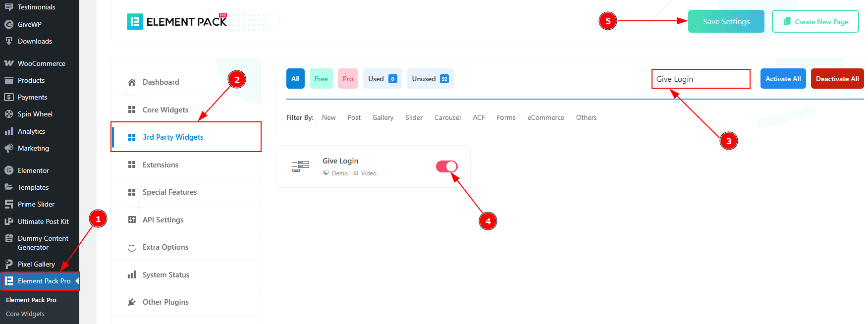This screenshot has height=324, width=868.
Task: Click the Extra Options smiley icon
Action: click(132, 247)
